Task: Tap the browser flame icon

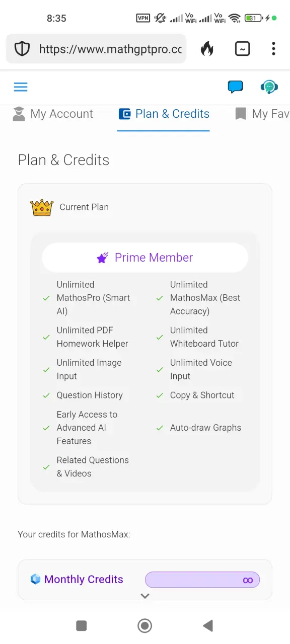Action: coord(207,49)
